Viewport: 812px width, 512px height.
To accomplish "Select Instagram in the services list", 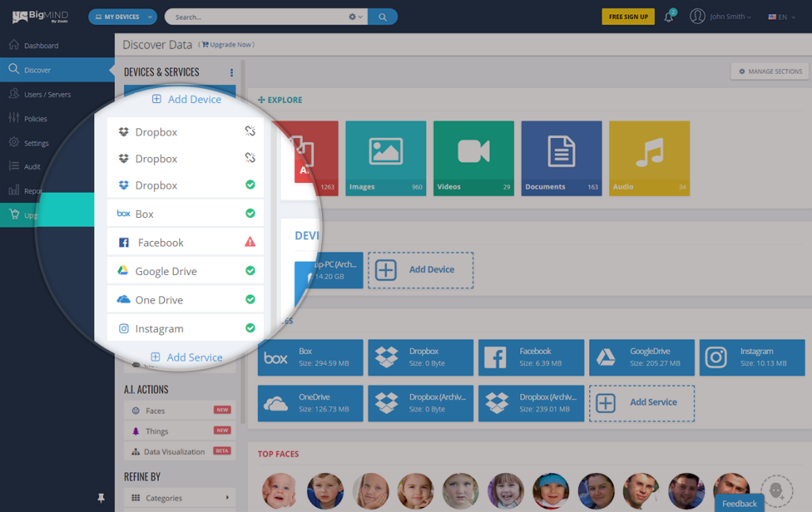I will 186,328.
